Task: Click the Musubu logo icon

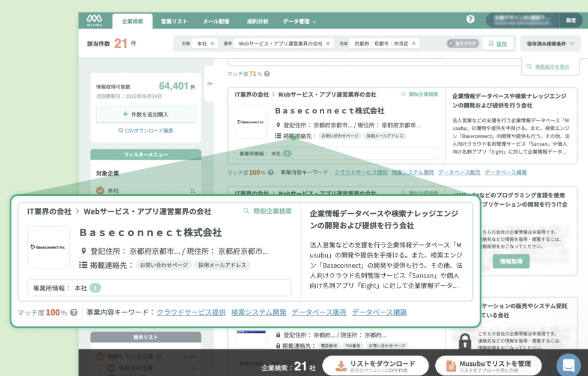Action: [x=94, y=20]
